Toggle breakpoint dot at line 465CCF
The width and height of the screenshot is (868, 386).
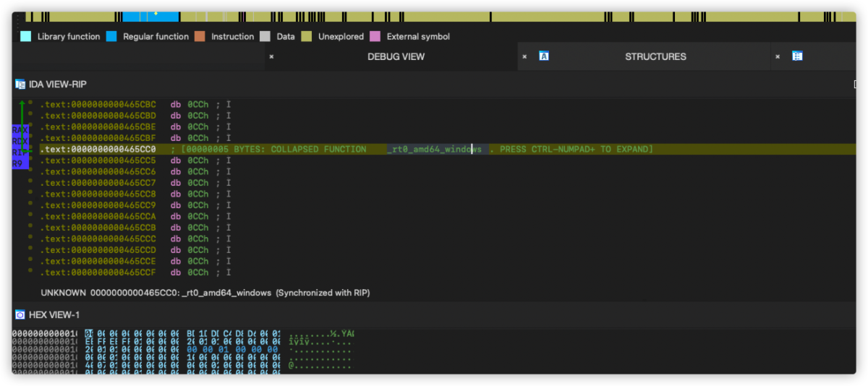point(30,272)
